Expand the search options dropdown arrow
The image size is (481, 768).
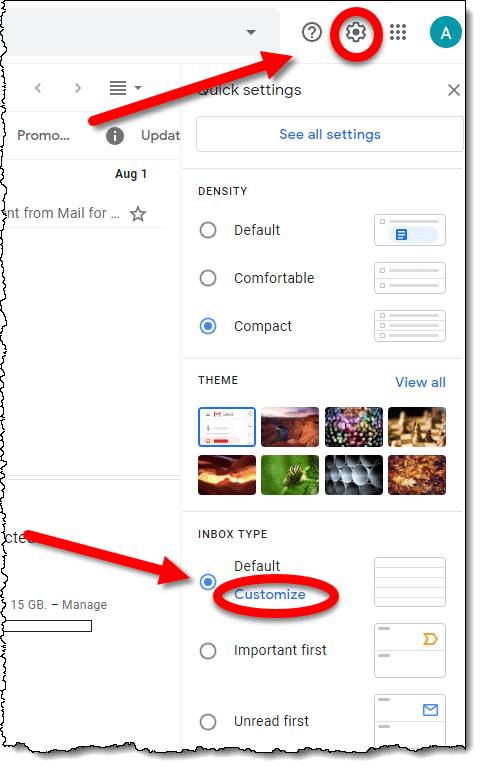point(251,32)
